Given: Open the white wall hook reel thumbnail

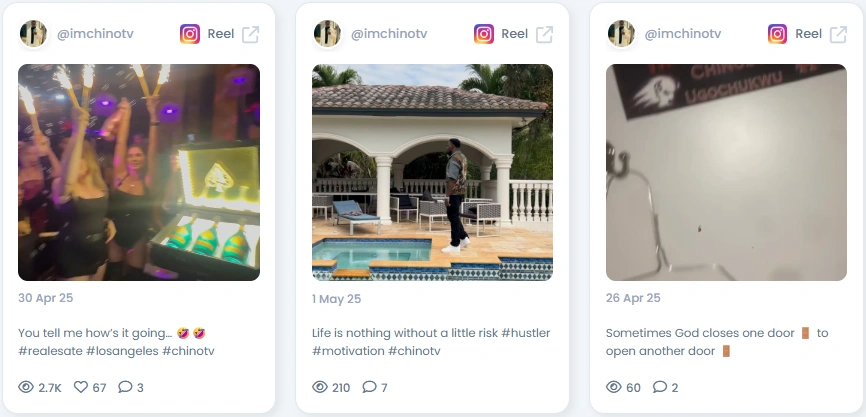Looking at the screenshot, I should coord(726,172).
